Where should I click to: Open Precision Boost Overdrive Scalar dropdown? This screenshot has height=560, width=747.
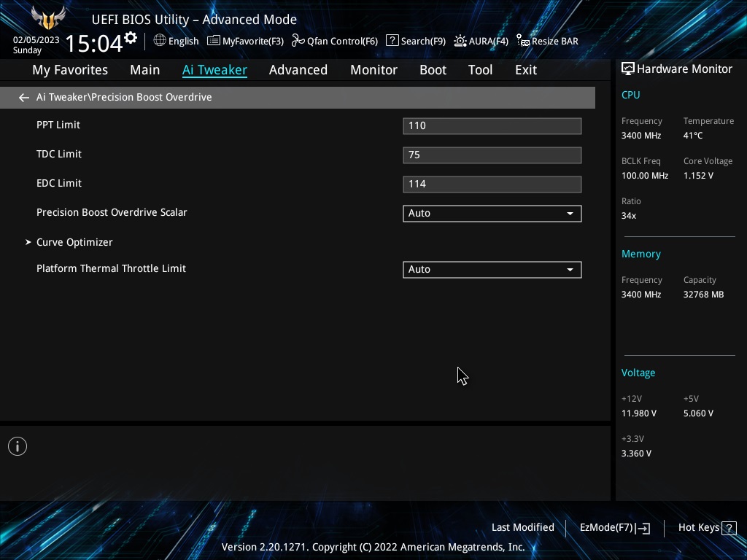pyautogui.click(x=492, y=214)
